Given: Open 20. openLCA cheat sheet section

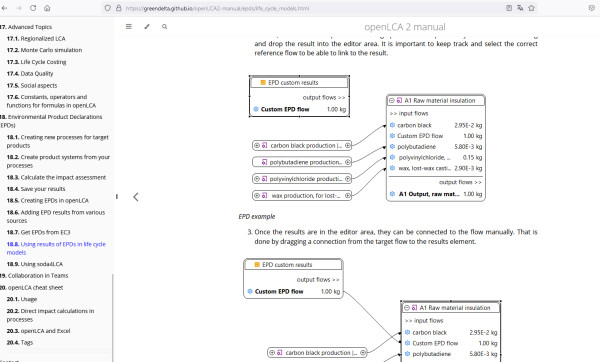Looking at the screenshot, I should (x=31, y=287).
